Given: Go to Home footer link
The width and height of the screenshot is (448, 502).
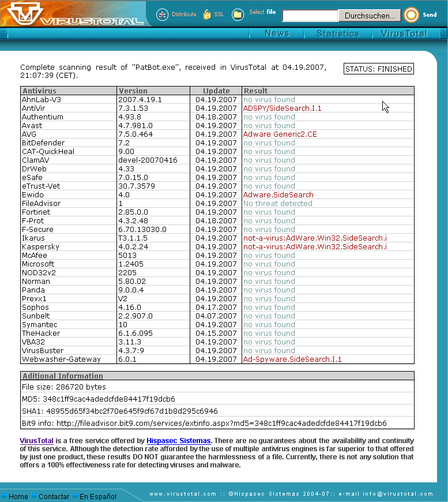Looking at the screenshot, I should point(18,497).
